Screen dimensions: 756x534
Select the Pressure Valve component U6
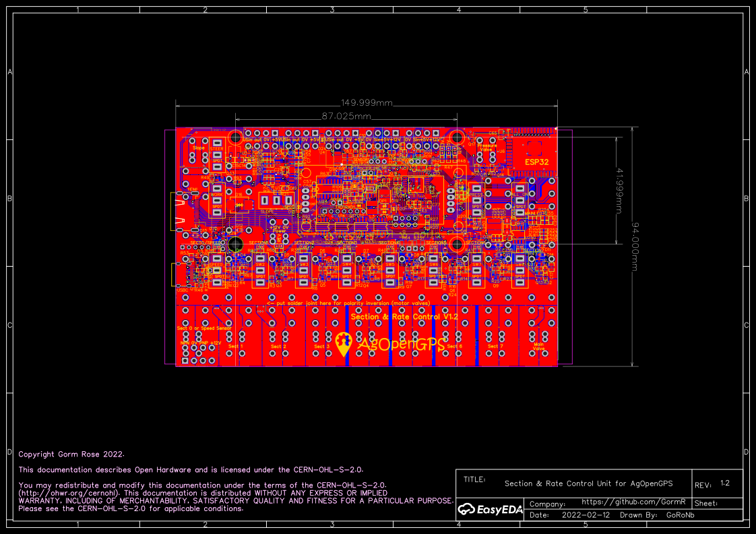[486, 149]
